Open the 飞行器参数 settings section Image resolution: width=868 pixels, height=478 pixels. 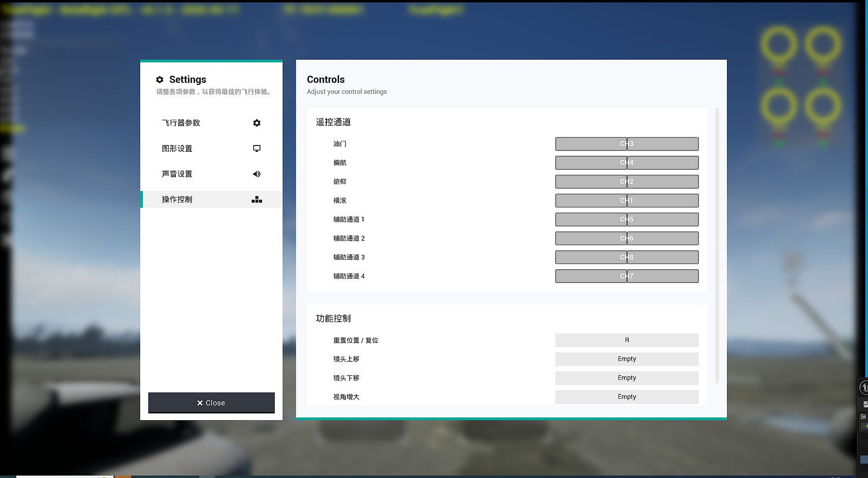pos(212,123)
